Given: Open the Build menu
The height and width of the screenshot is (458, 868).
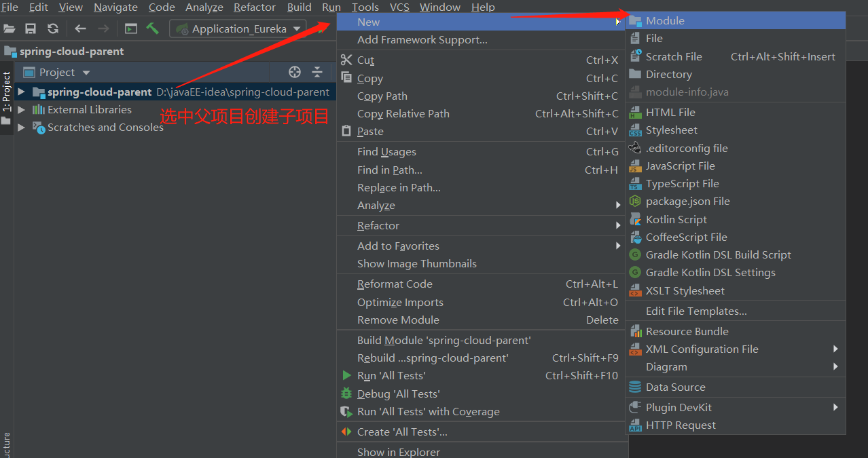Looking at the screenshot, I should [299, 7].
